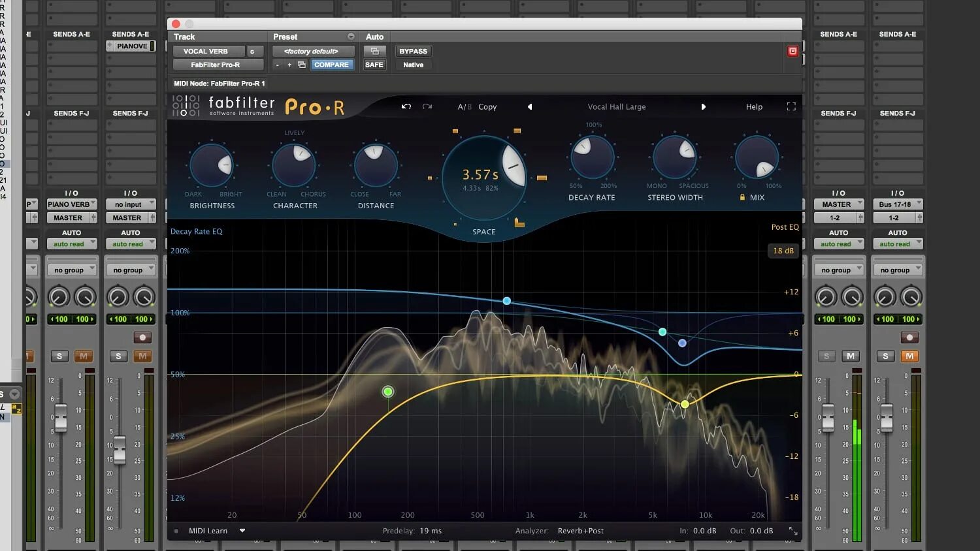
Task: Click the next preset plus button
Action: [289, 65]
